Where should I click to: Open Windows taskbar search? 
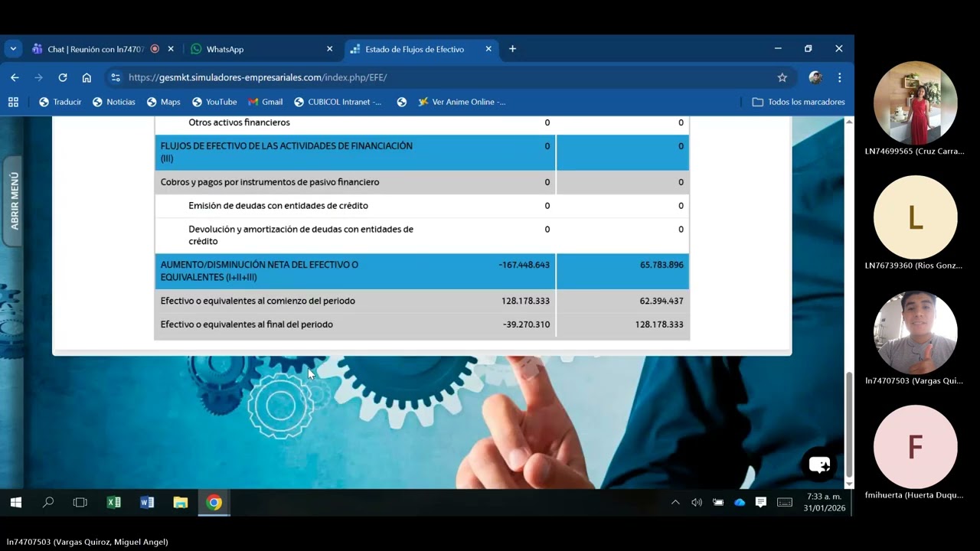pos(48,503)
